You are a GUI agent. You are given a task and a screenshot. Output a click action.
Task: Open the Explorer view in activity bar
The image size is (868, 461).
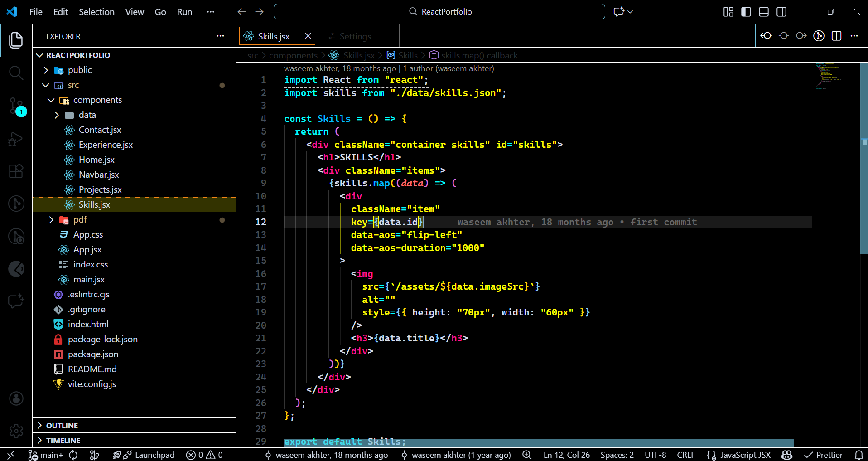[16, 40]
